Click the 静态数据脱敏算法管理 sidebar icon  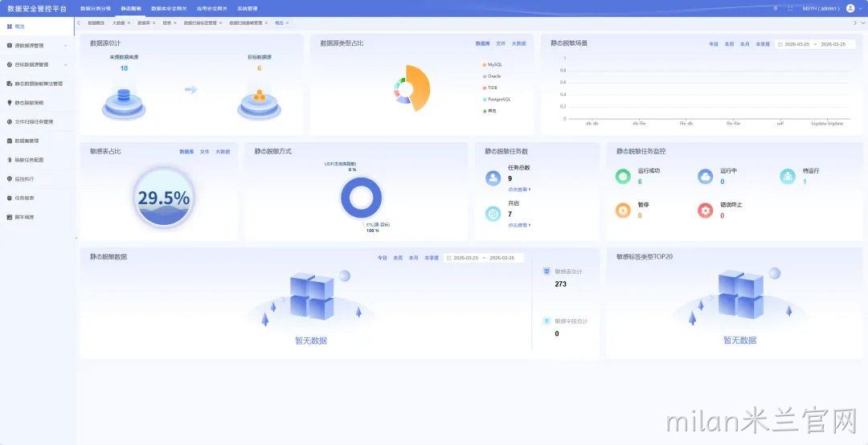[x=10, y=84]
